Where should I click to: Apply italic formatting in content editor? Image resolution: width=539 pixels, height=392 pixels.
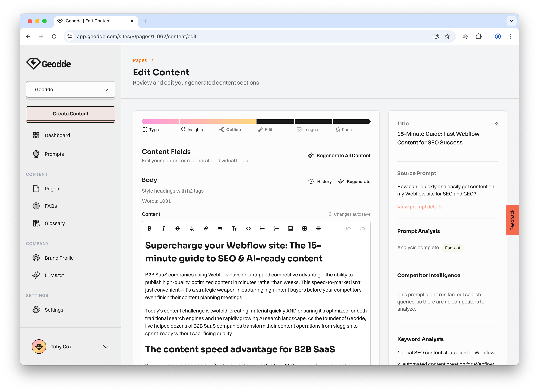(x=164, y=228)
